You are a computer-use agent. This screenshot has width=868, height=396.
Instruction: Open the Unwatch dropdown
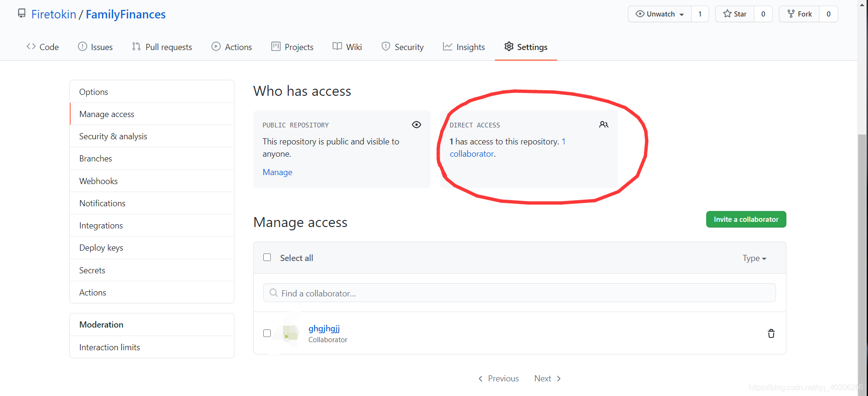(x=660, y=14)
